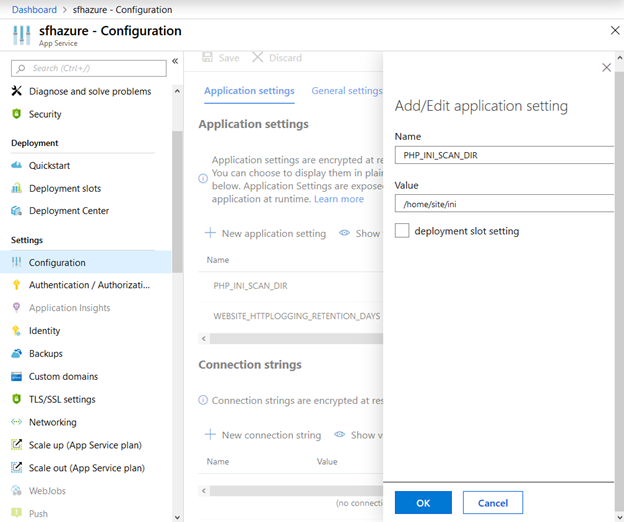Select the PHP_INI_SCAN_DIR row in the table

point(291,286)
